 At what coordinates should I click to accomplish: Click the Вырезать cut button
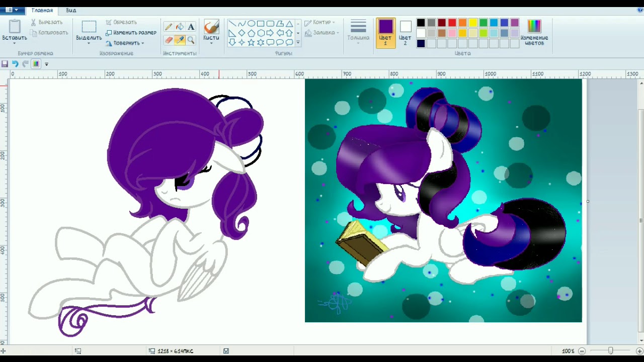coord(46,22)
